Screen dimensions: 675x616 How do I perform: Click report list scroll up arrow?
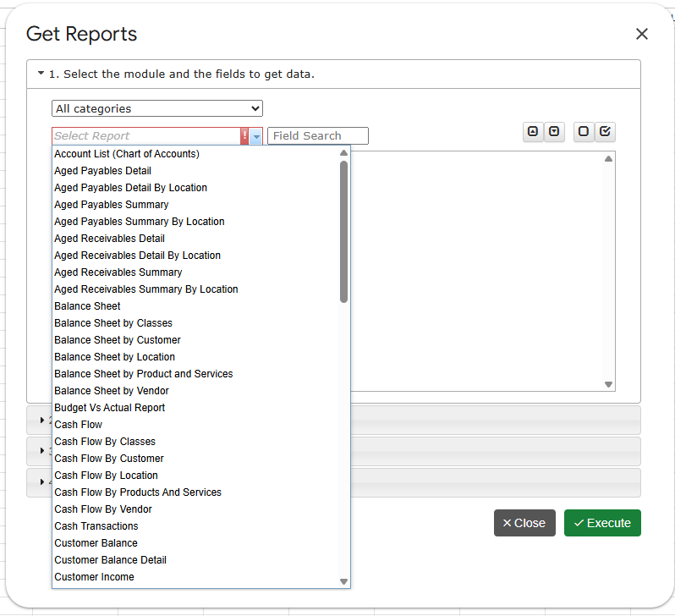tap(343, 153)
